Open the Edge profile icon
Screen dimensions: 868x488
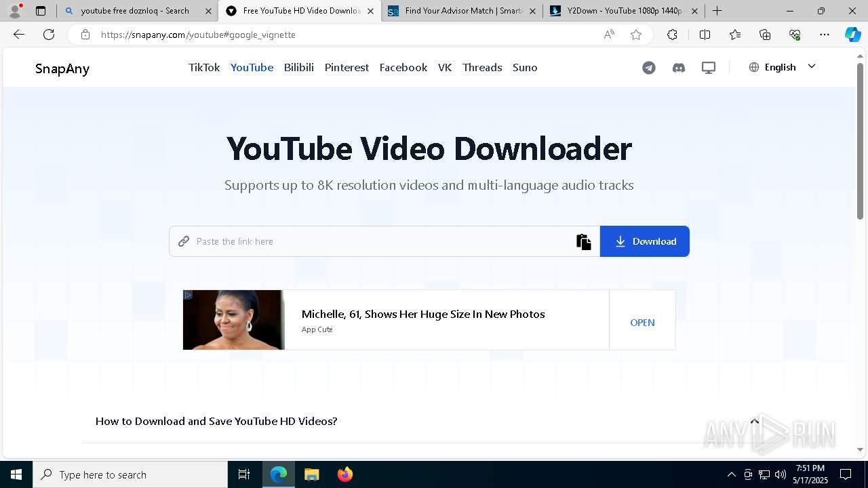tap(15, 11)
